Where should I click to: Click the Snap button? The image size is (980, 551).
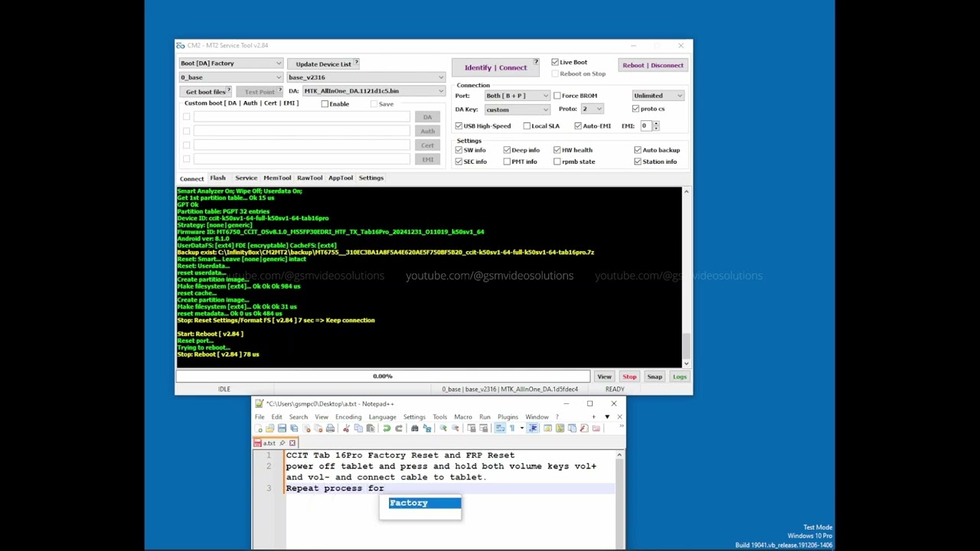pos(655,377)
